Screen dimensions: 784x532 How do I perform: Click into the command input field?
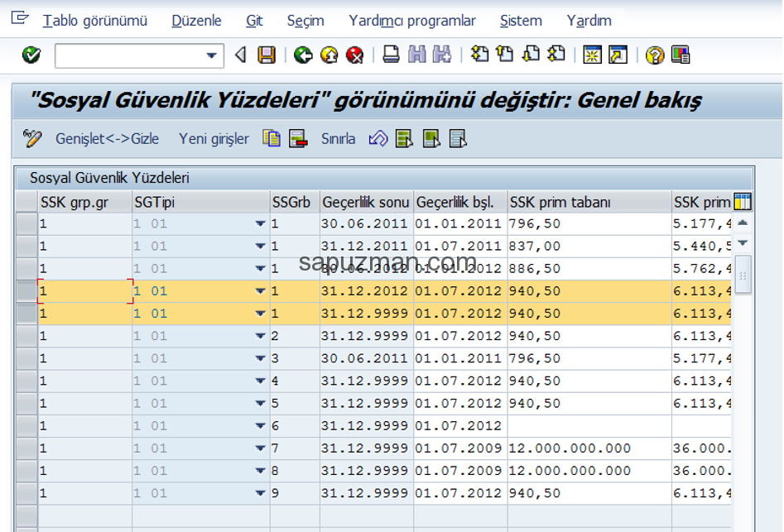click(131, 55)
